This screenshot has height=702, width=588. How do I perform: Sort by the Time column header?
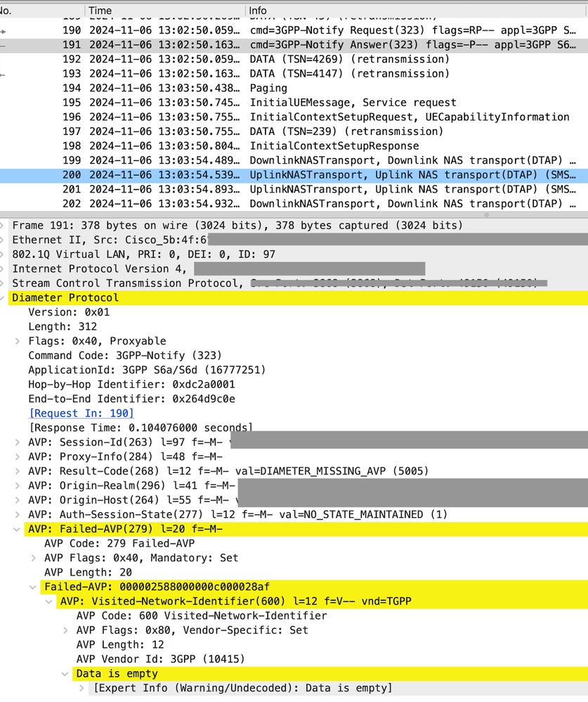coord(165,11)
